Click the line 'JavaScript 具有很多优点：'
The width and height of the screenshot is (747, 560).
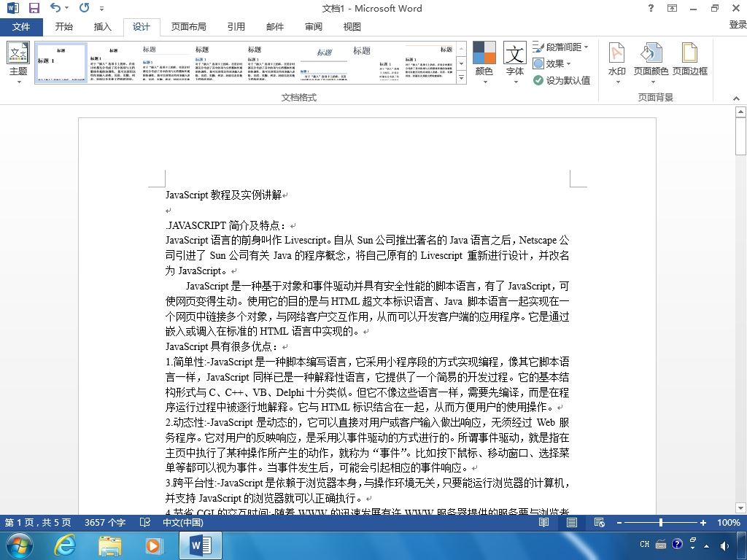(222, 346)
